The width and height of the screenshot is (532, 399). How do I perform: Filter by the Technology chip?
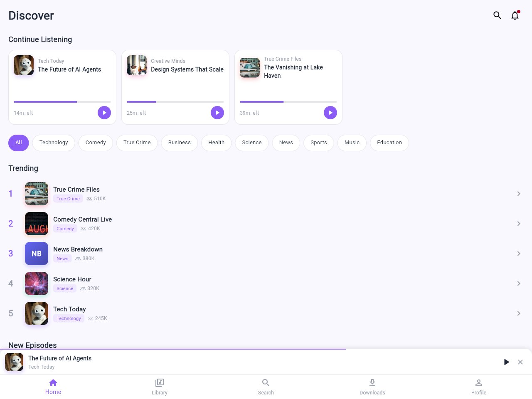point(54,143)
